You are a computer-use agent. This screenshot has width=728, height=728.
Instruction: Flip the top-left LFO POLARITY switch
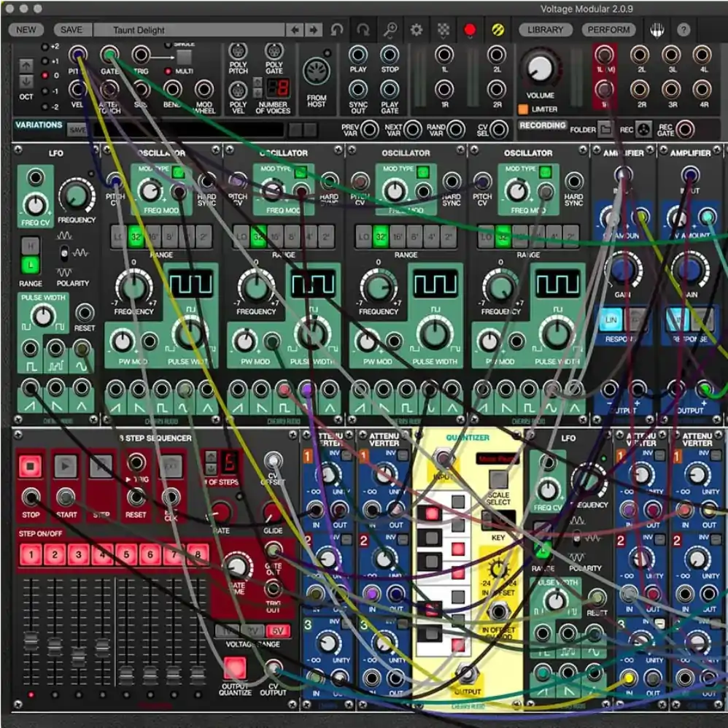coord(64,253)
